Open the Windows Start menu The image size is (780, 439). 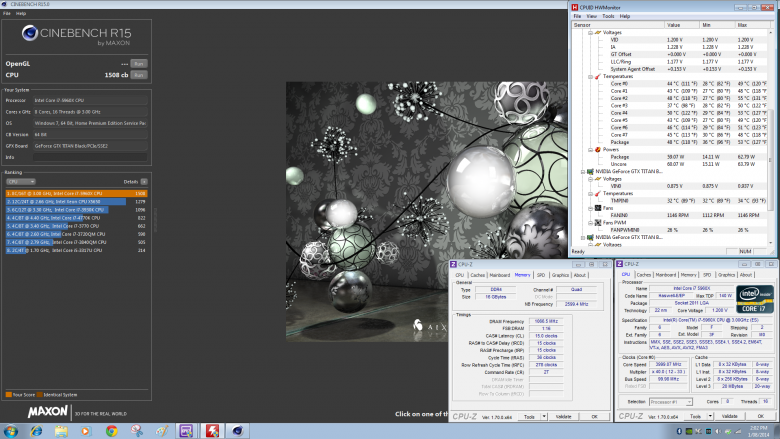click(x=10, y=431)
